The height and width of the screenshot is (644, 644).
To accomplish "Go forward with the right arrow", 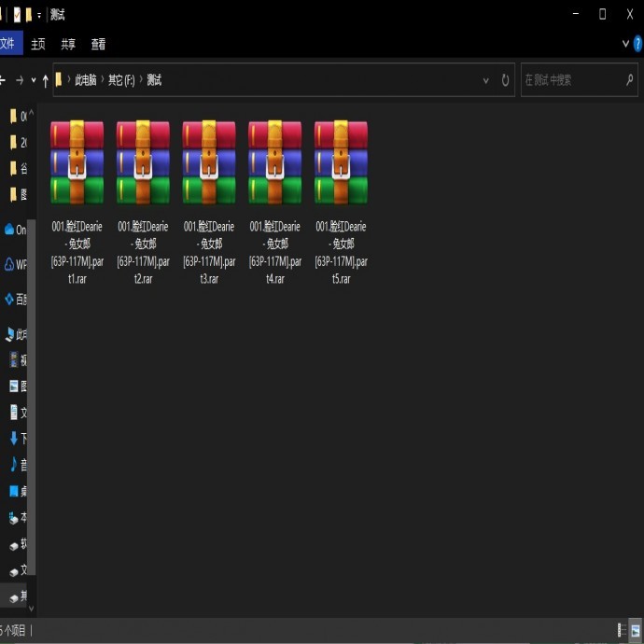I will tap(20, 80).
